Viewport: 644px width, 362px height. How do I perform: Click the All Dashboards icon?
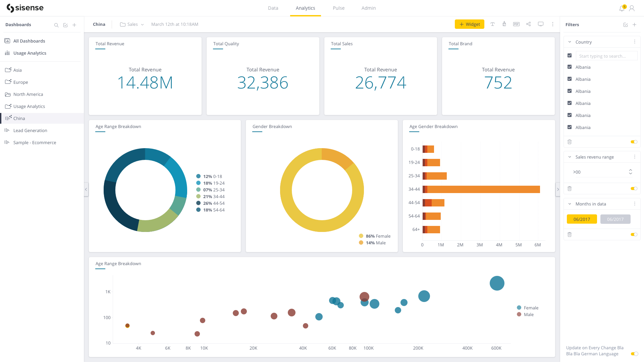[x=7, y=41]
